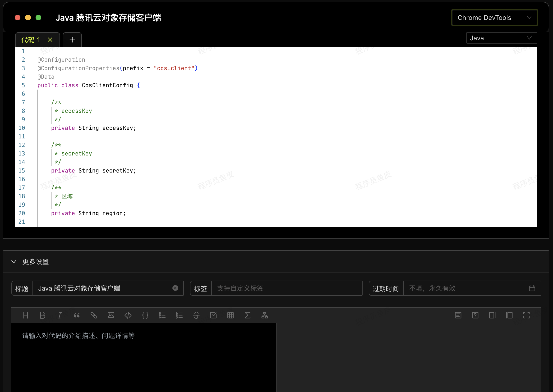553x392 pixels.
Task: Open the Java language dropdown
Action: 501,38
